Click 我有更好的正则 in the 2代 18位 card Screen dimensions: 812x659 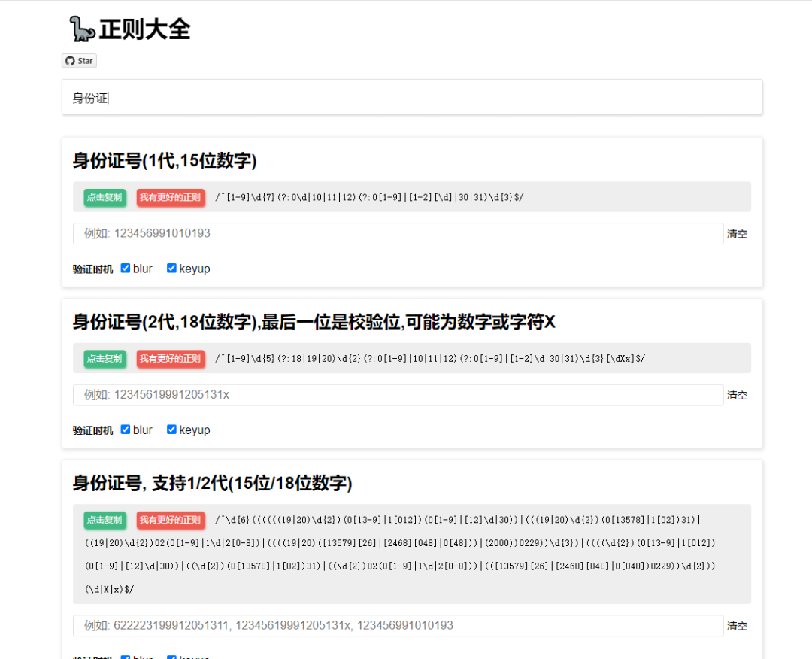tap(171, 359)
